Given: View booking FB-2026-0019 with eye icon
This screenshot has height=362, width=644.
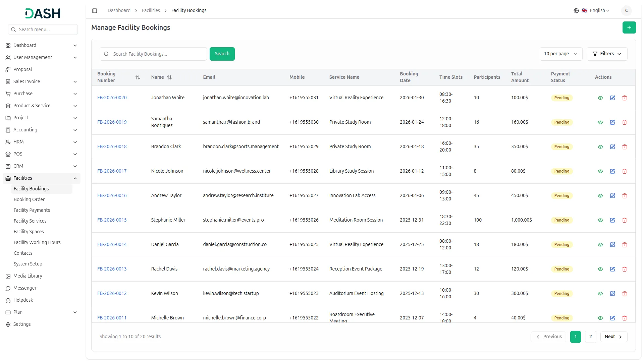Looking at the screenshot, I should pos(600,122).
